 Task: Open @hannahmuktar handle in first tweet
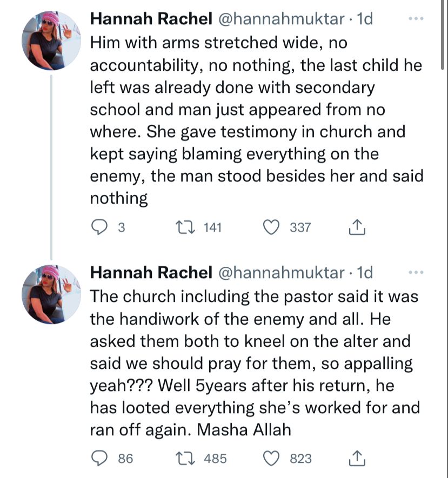click(280, 19)
